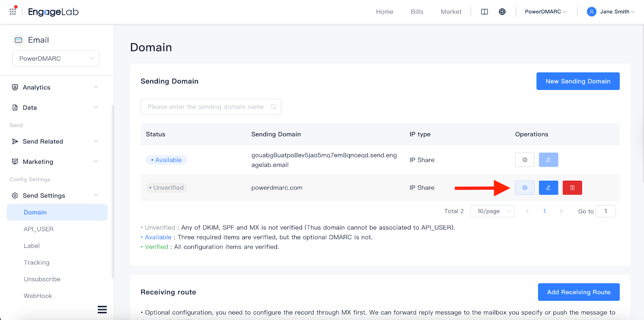
Task: Open the documentation book icon
Action: [x=485, y=12]
